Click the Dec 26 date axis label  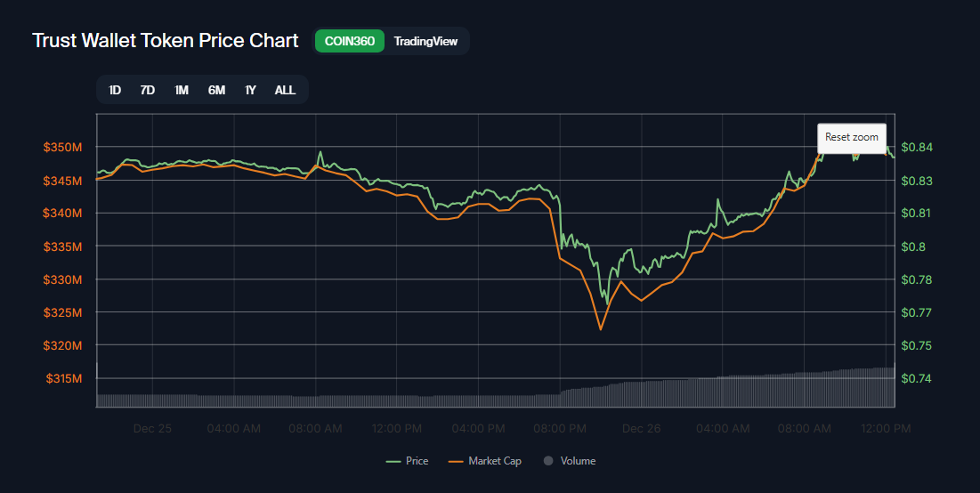(641, 428)
